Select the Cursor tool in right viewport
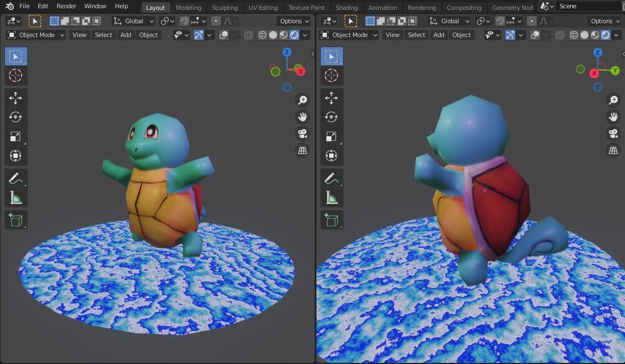 [331, 75]
